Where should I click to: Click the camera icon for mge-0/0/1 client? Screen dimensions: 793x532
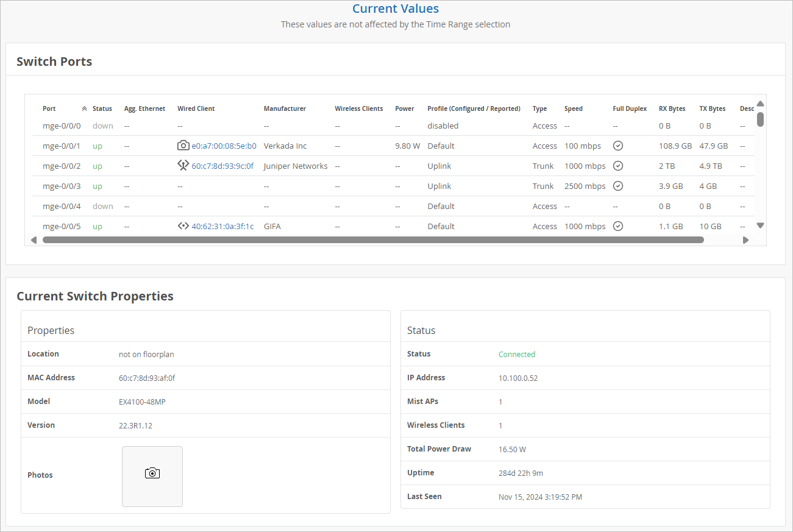click(x=183, y=146)
